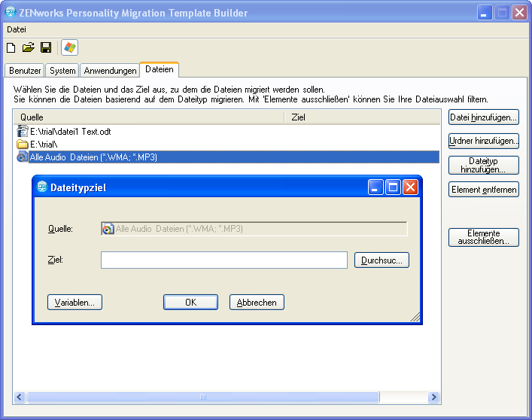Click the Elemente ausschließen button
Viewport: 532px width, 420px height.
(x=484, y=237)
